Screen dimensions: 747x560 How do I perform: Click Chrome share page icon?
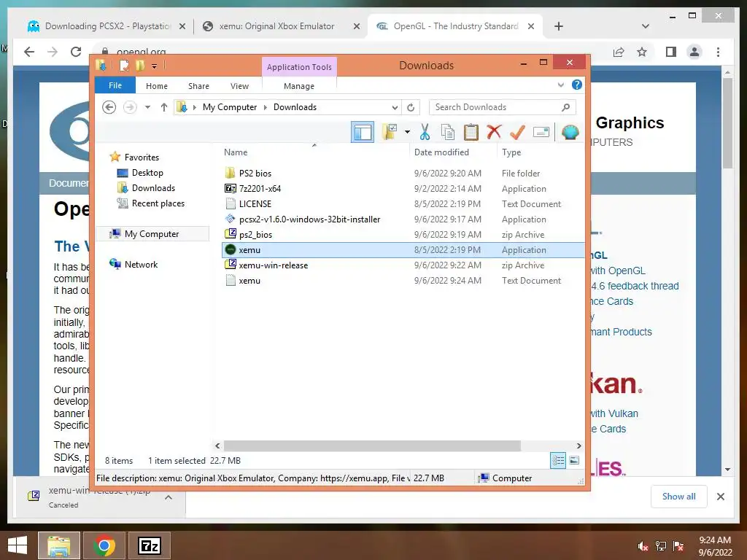coord(619,52)
